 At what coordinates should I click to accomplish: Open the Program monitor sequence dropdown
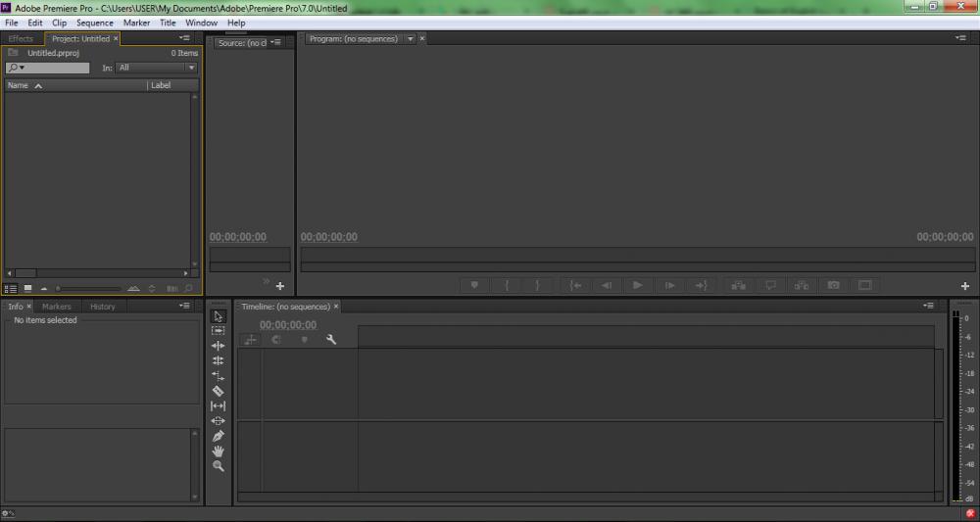(411, 39)
